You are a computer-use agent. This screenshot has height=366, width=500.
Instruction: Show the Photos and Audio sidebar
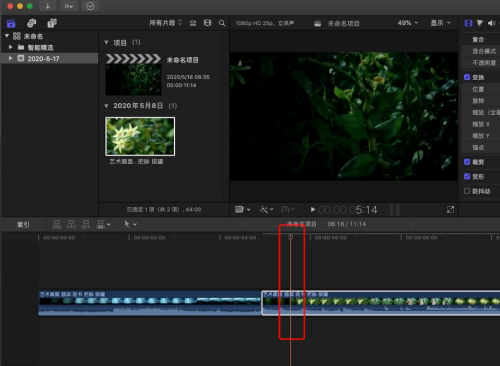(32, 23)
